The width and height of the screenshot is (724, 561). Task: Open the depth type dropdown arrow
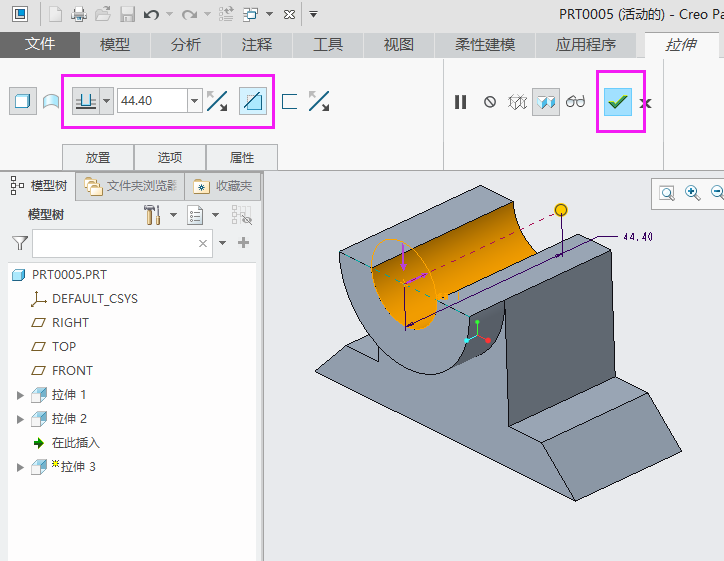point(106,101)
